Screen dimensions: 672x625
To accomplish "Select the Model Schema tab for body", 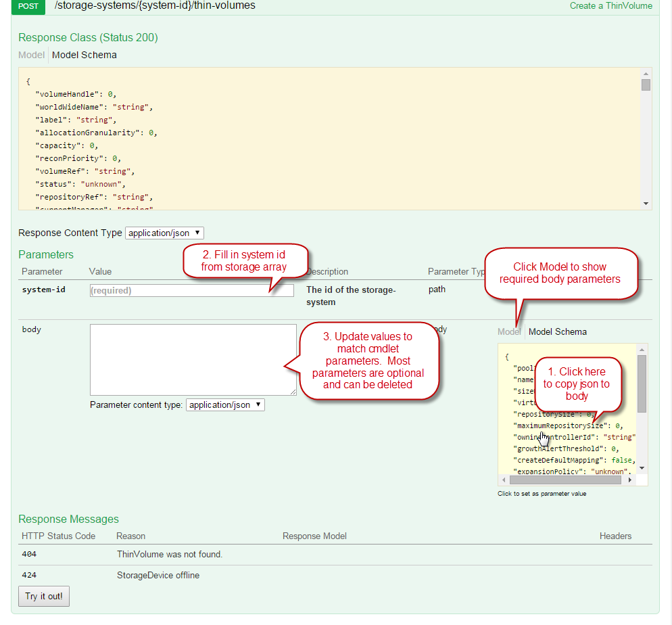I will point(557,331).
